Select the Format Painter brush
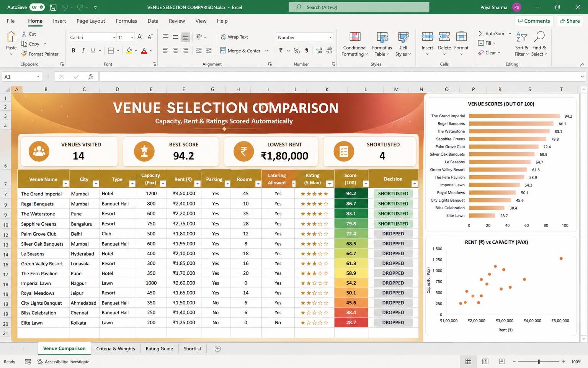Screen dimensions: 588x368 [x=40, y=54]
